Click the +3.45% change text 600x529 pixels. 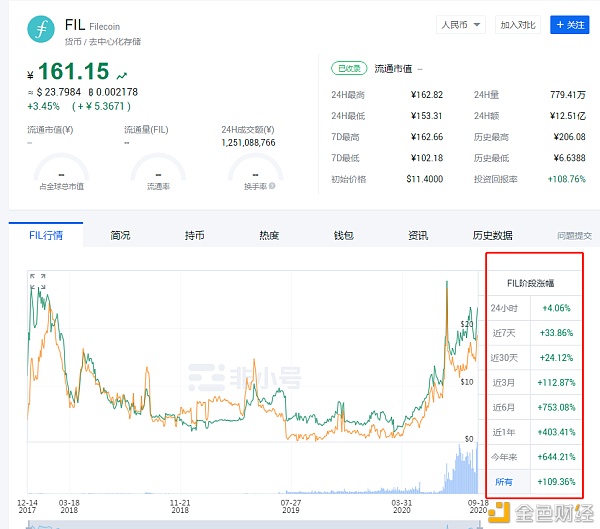coord(44,106)
